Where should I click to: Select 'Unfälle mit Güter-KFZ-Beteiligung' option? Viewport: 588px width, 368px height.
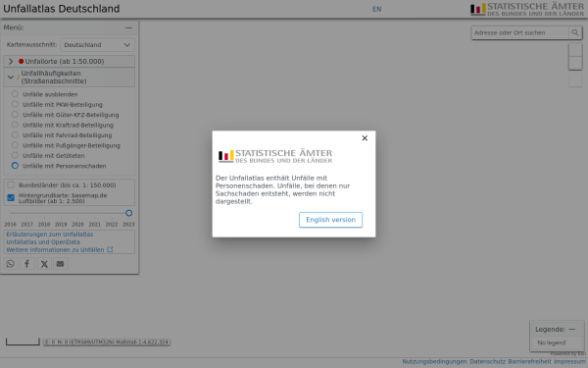pyautogui.click(x=15, y=114)
